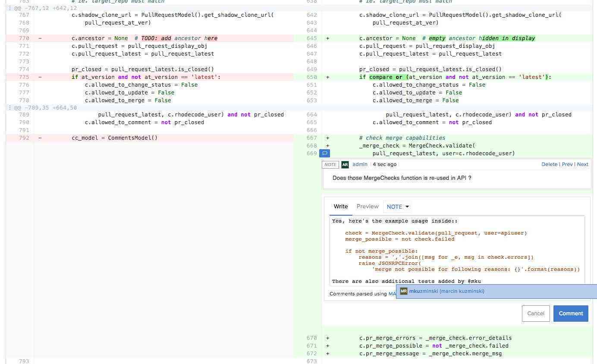The height and width of the screenshot is (364, 597).
Task: Delete admin's comment
Action: click(x=549, y=164)
